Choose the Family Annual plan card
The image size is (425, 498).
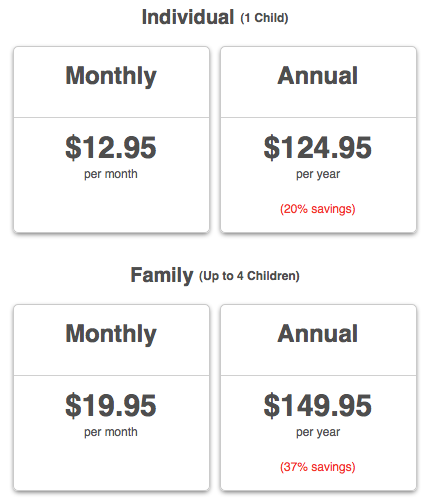click(x=318, y=397)
